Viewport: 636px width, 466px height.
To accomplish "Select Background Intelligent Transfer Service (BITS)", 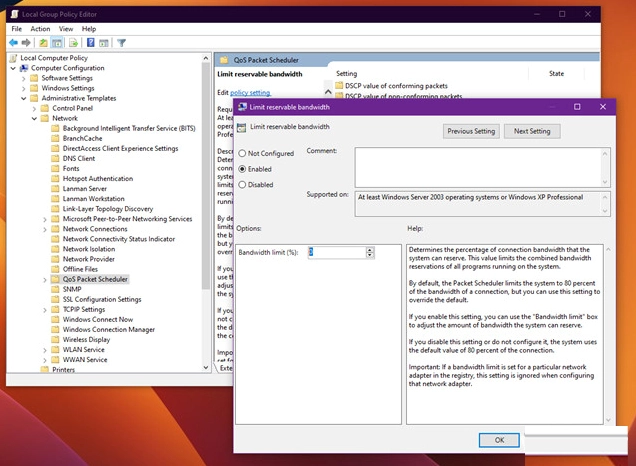I will click(129, 128).
